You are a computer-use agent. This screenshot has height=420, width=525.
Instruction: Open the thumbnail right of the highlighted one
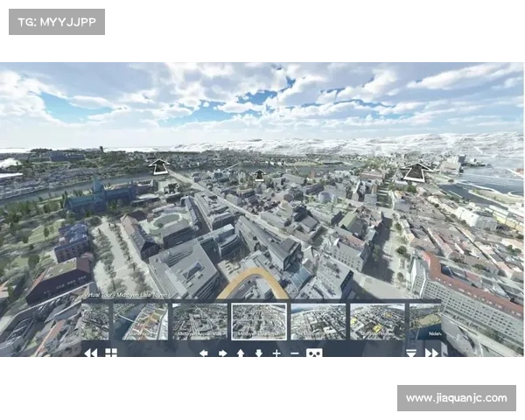pyautogui.click(x=318, y=321)
